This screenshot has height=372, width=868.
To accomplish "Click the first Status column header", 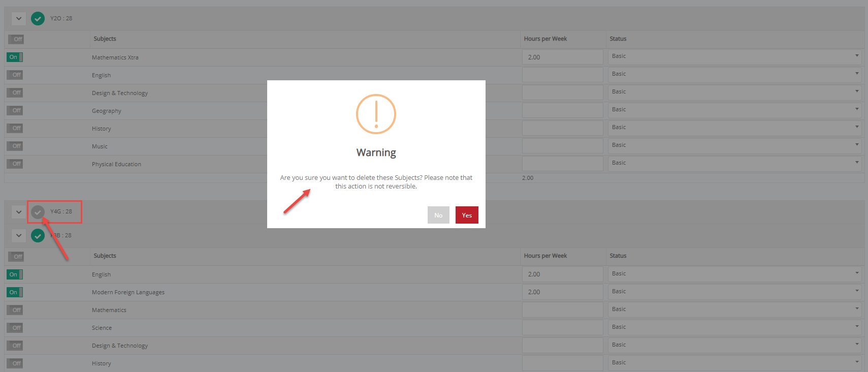I will 618,39.
